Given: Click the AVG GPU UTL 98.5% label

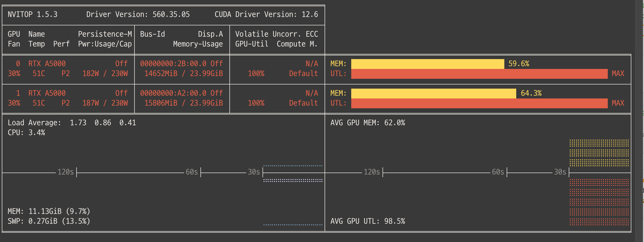Looking at the screenshot, I should coord(368,221).
